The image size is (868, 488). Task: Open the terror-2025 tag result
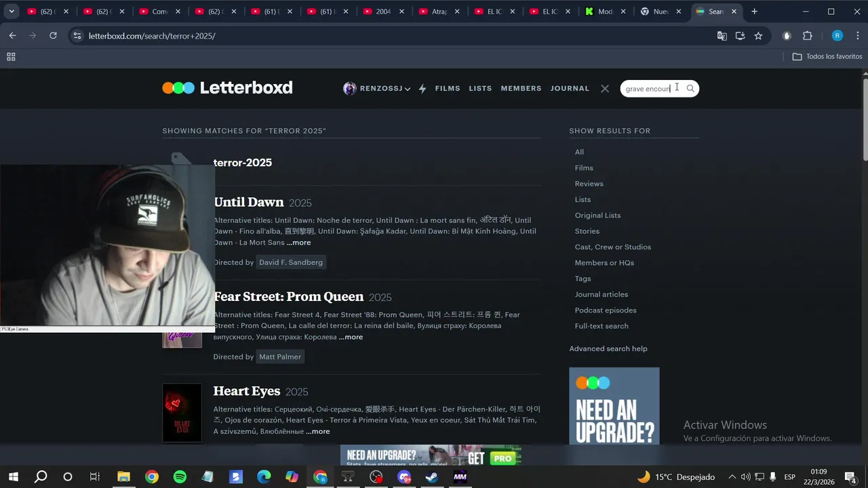tap(243, 163)
